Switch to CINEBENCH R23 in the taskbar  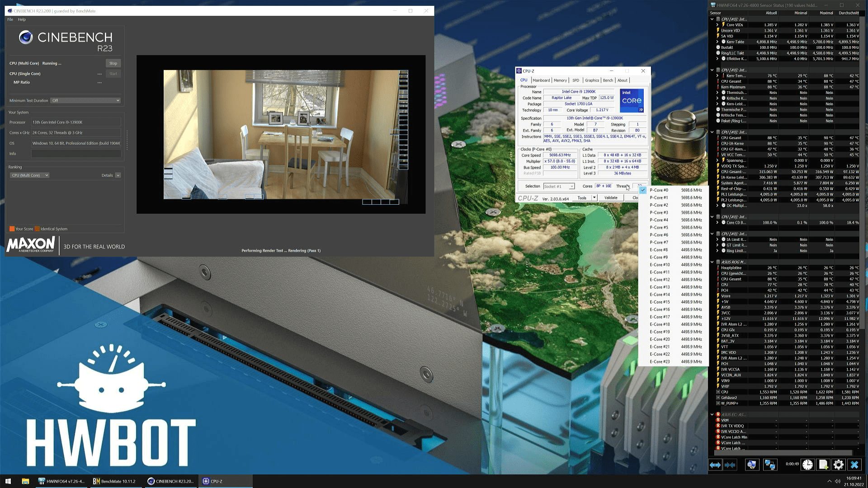pyautogui.click(x=171, y=481)
